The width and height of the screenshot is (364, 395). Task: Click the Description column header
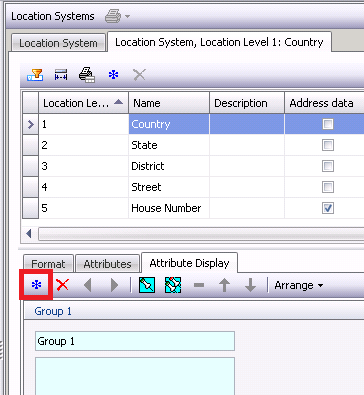point(247,103)
